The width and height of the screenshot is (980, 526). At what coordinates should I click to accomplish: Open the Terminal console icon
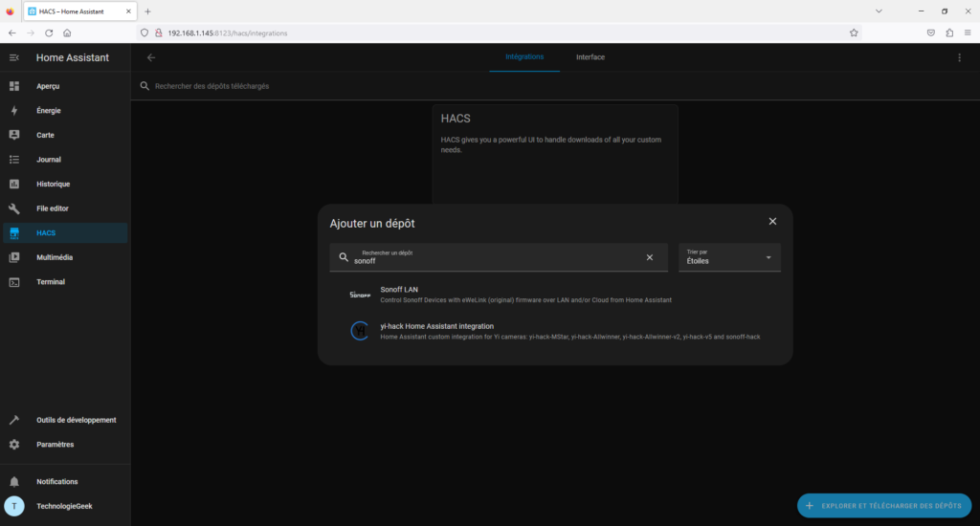tap(13, 282)
